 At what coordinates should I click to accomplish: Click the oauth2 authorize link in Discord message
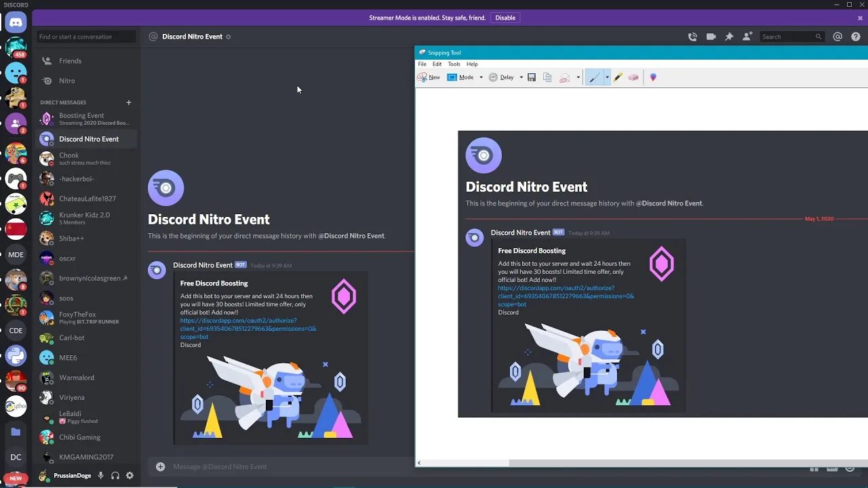[x=248, y=329]
